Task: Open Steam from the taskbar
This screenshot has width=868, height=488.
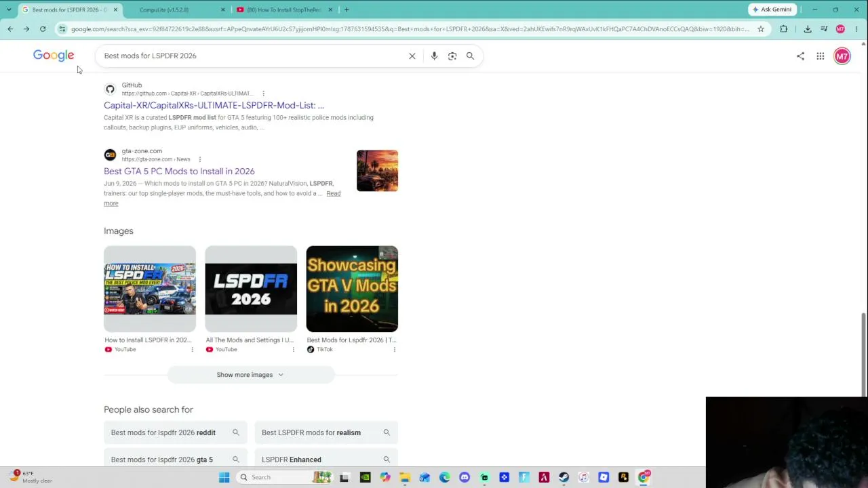Action: point(564,477)
